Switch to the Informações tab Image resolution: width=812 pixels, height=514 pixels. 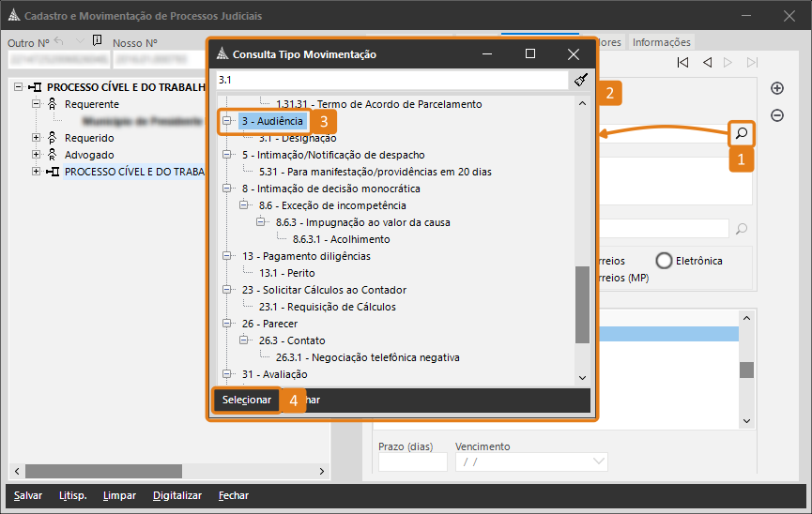[x=661, y=42]
